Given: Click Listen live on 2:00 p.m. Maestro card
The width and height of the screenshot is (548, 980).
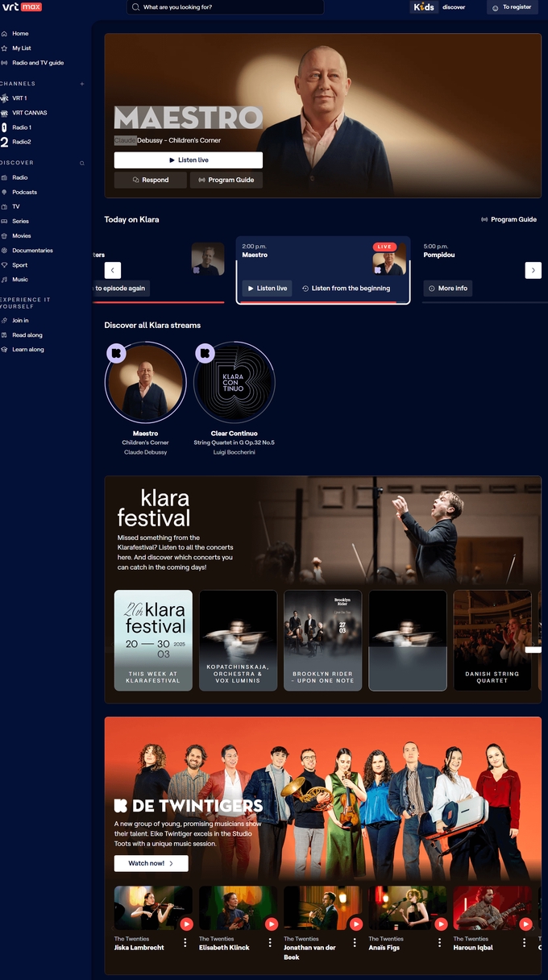Looking at the screenshot, I should click(267, 288).
